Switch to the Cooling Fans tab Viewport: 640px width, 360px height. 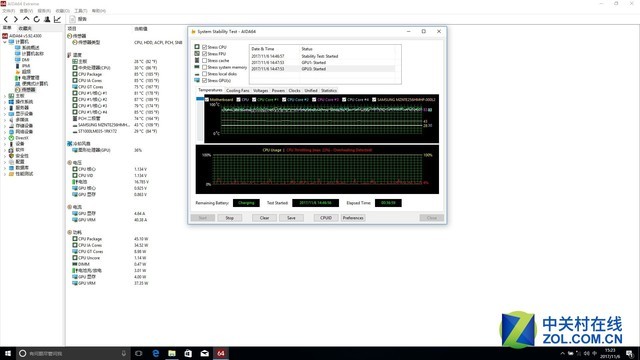pos(238,91)
